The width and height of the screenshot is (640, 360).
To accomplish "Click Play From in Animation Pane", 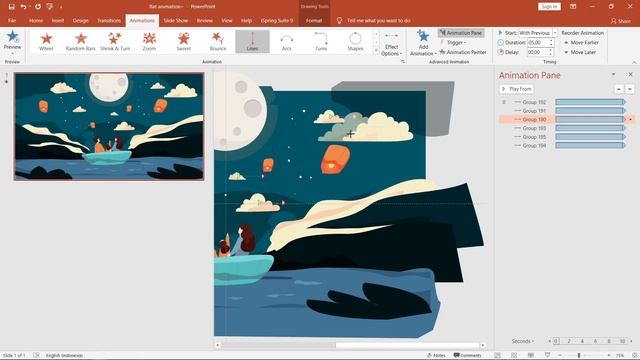I will (x=516, y=89).
